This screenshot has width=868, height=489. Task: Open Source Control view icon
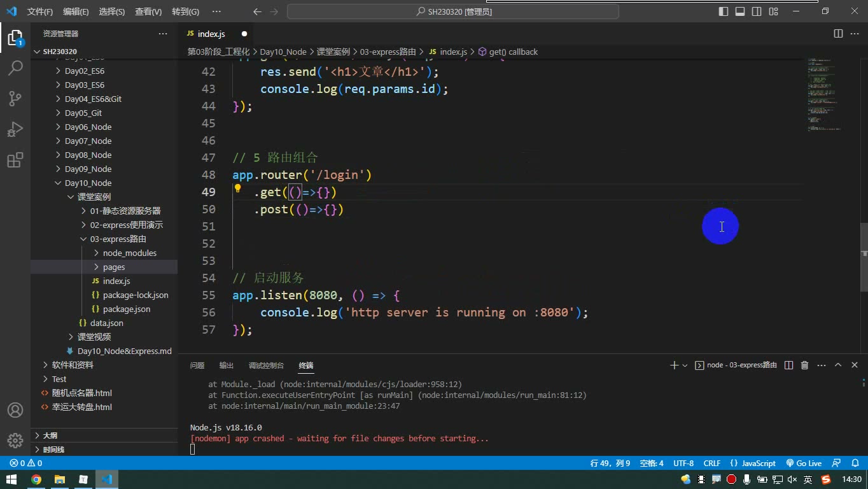click(15, 98)
